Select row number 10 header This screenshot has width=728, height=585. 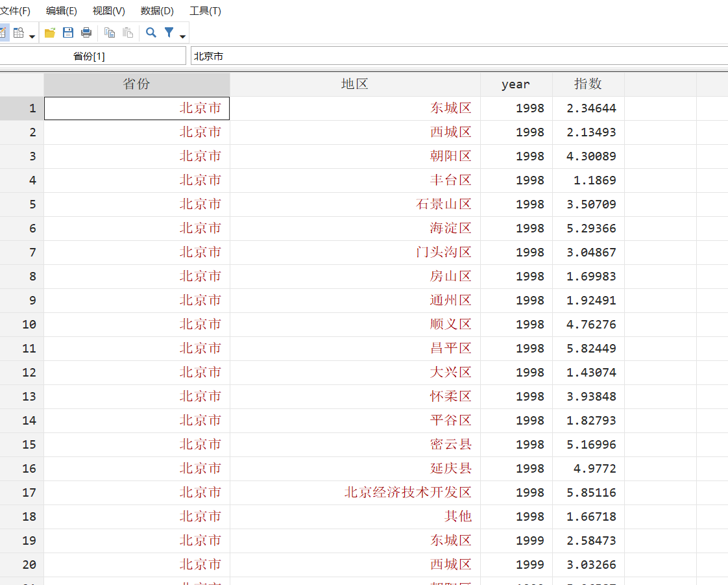coord(22,325)
